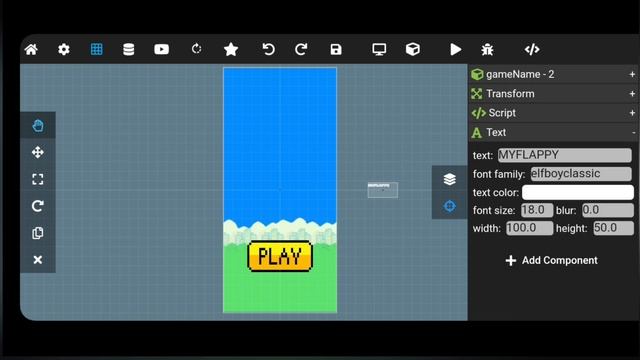Open the monitor display icon

click(379, 49)
